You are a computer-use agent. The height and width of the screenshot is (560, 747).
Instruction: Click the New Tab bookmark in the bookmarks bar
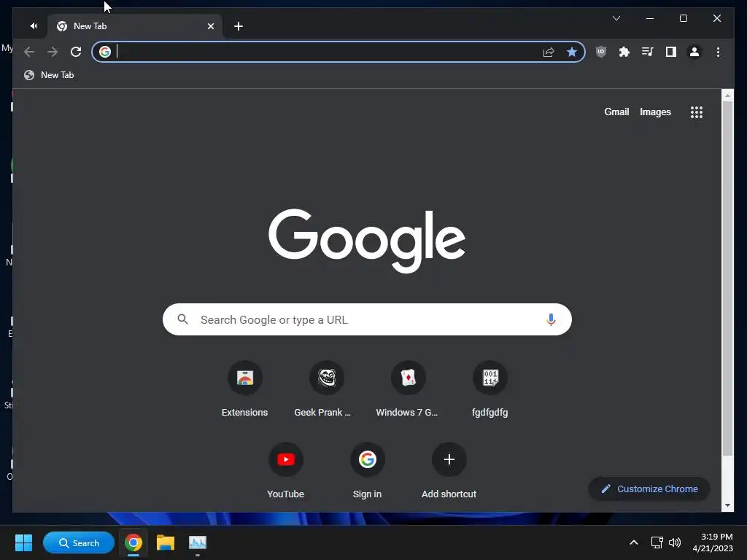click(x=49, y=75)
